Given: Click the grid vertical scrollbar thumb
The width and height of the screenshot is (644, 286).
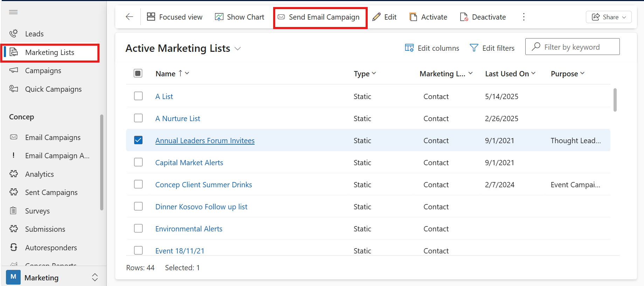Looking at the screenshot, I should point(615,100).
